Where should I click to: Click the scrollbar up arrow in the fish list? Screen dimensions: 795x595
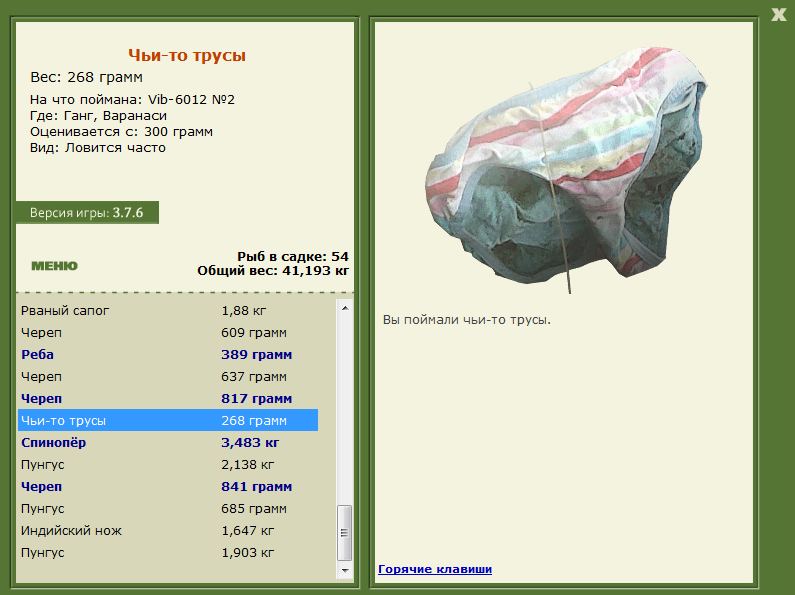pyautogui.click(x=345, y=308)
